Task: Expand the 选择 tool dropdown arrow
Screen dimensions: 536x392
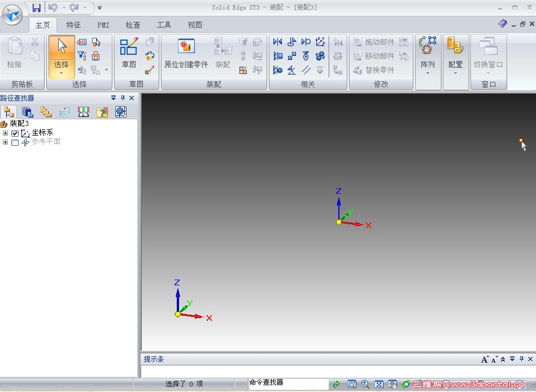Action: pos(62,73)
